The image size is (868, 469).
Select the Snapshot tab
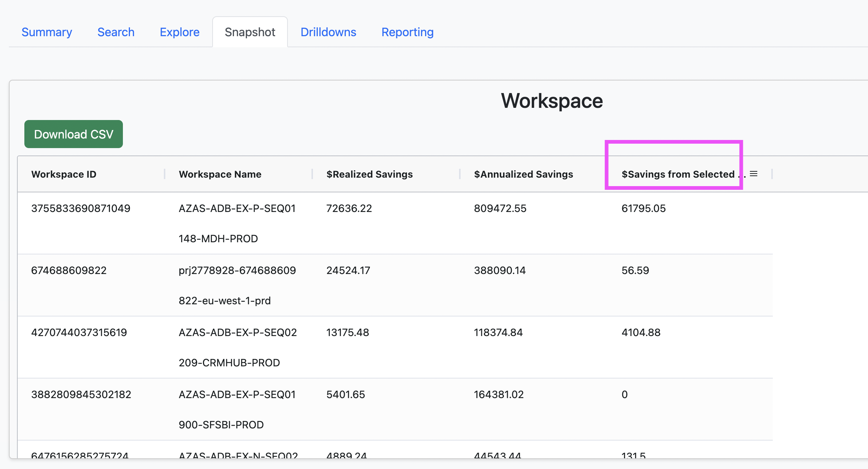point(250,32)
